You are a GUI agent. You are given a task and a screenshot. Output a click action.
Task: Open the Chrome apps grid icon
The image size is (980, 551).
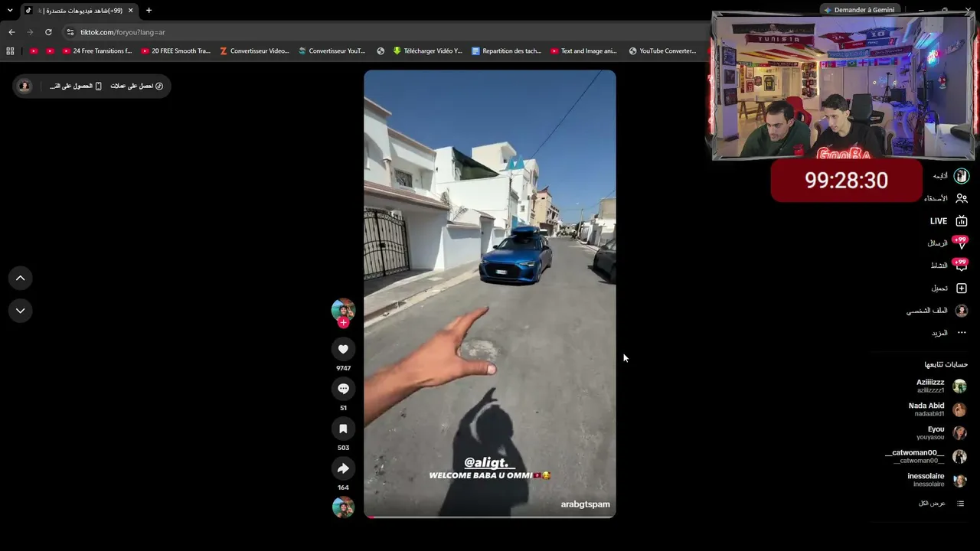(x=10, y=51)
